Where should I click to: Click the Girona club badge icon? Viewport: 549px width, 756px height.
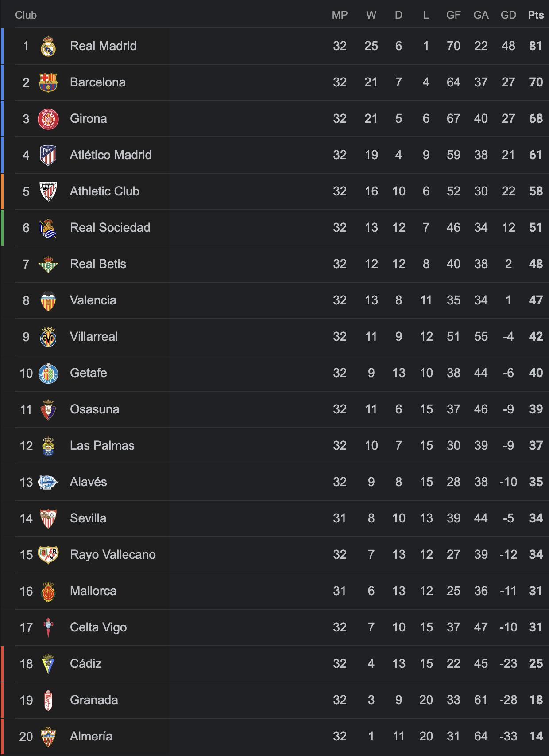(48, 119)
